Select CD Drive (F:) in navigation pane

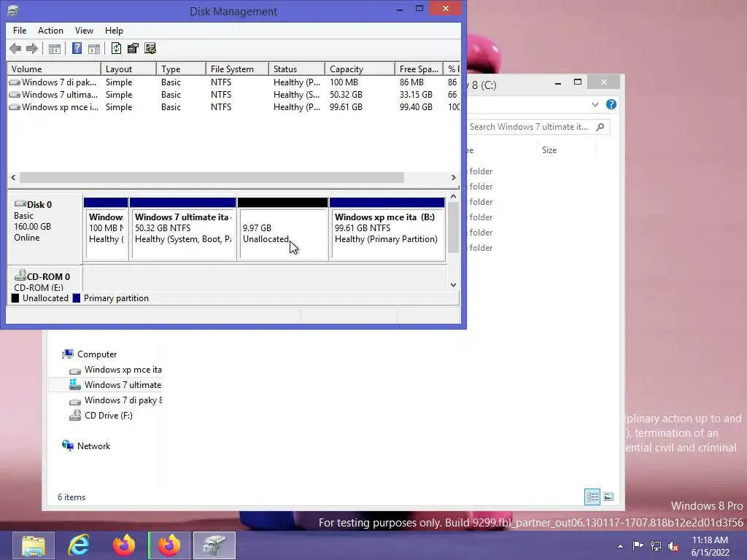point(101,415)
